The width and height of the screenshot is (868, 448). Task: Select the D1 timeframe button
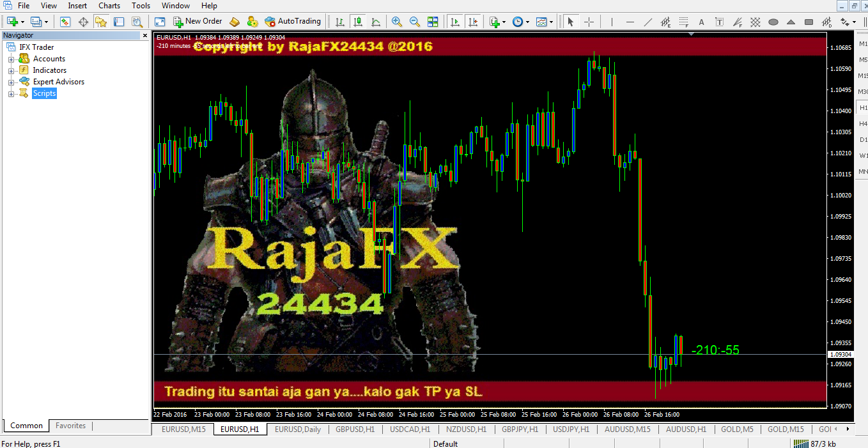click(x=863, y=139)
